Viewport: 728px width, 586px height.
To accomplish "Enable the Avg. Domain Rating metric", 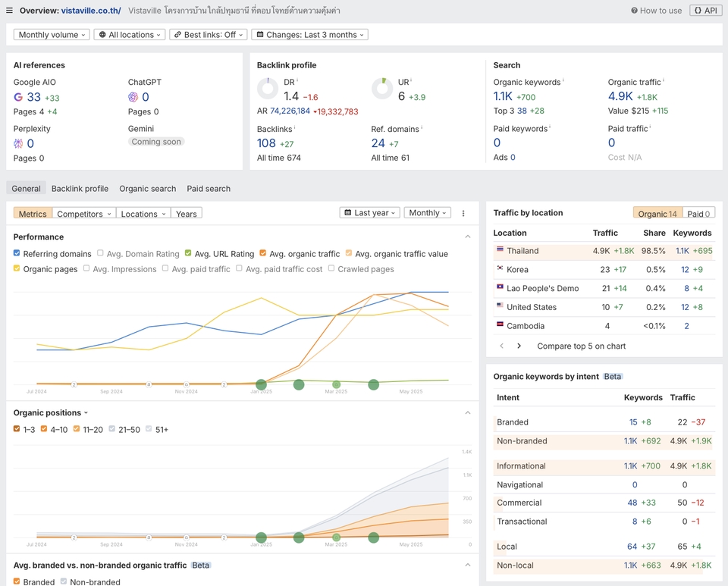I will (x=99, y=253).
